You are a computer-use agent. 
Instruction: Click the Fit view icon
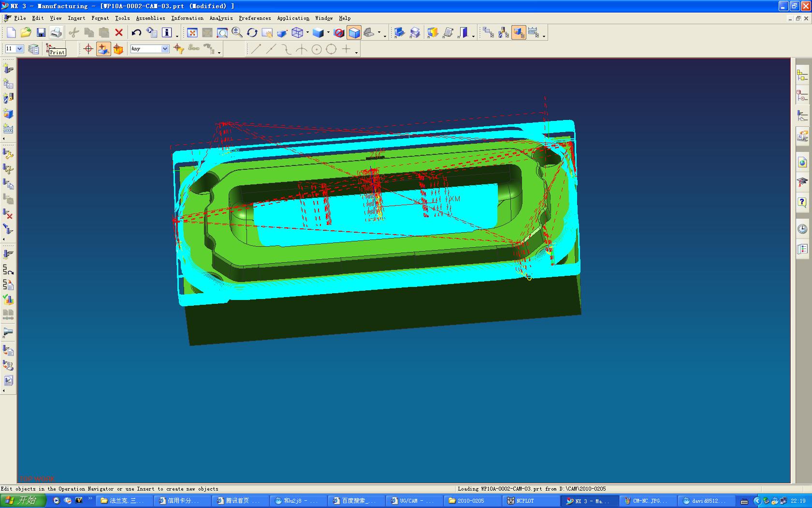(x=192, y=32)
